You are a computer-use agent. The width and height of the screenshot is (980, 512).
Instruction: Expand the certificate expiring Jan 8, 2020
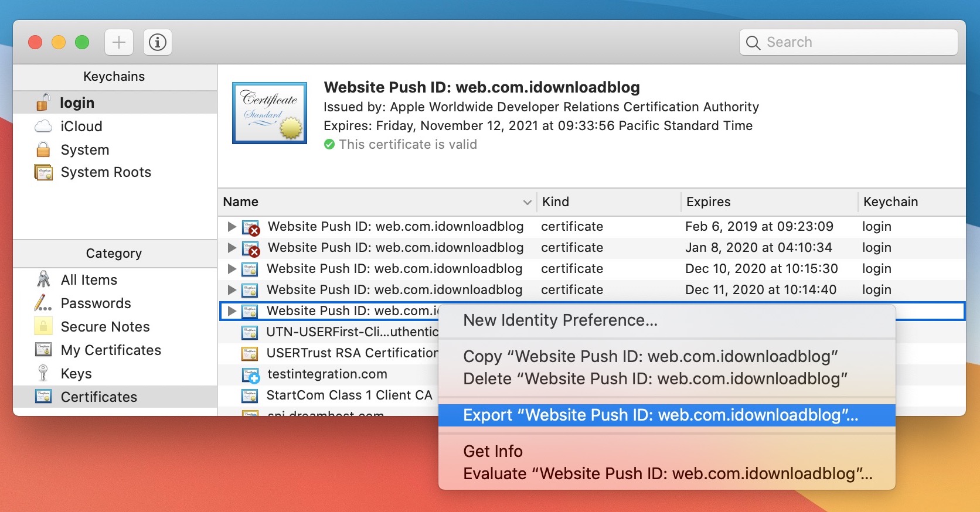point(232,247)
